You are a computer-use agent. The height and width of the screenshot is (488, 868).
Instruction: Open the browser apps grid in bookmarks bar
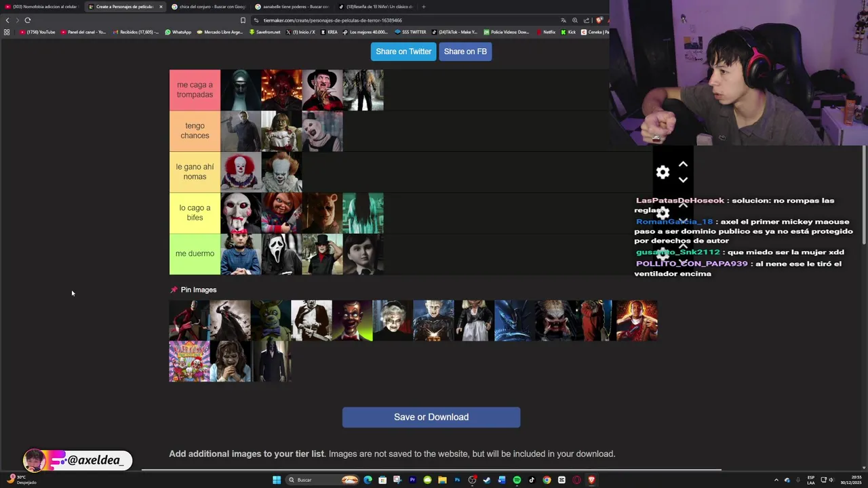point(7,32)
